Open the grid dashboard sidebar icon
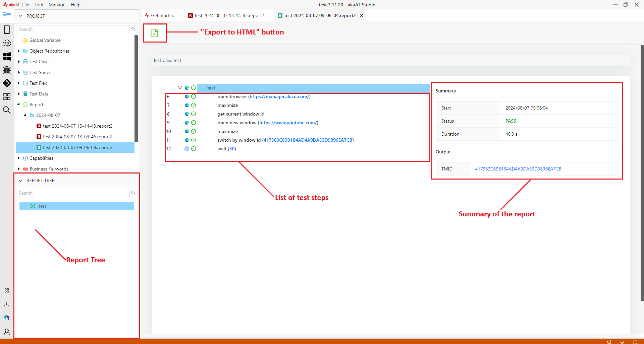Image resolution: width=644 pixels, height=344 pixels. tap(7, 96)
